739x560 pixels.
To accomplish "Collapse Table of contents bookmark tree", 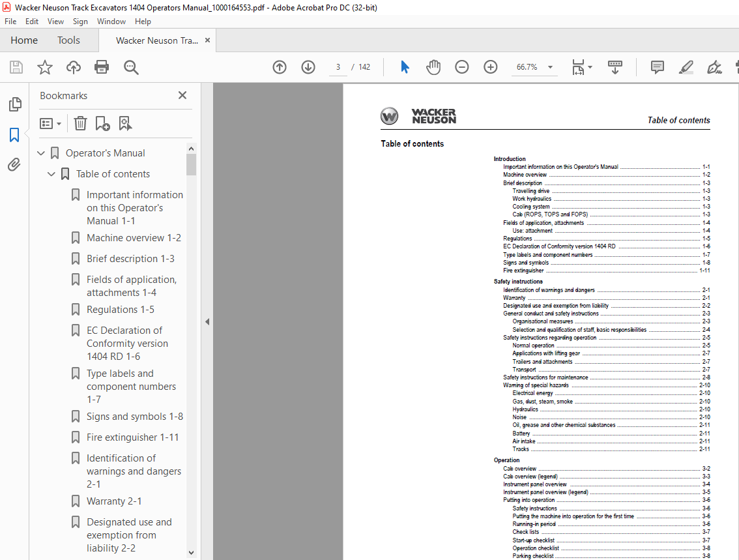I will (51, 174).
